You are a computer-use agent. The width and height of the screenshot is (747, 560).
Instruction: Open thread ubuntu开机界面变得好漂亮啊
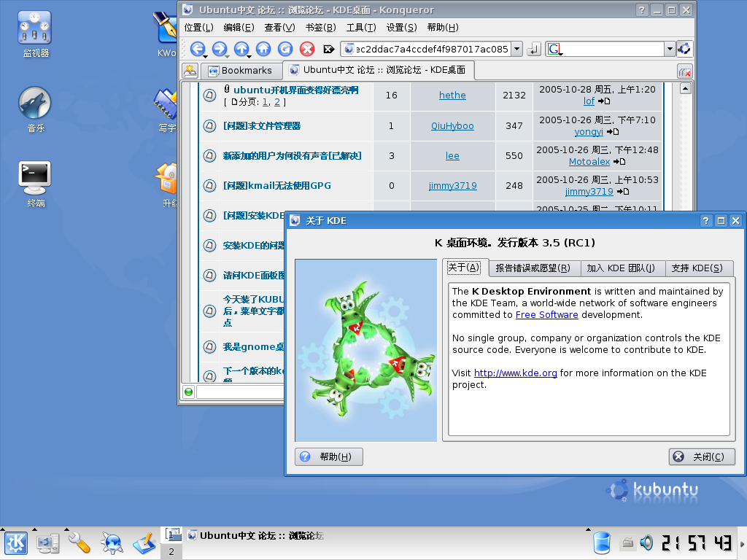tap(295, 90)
